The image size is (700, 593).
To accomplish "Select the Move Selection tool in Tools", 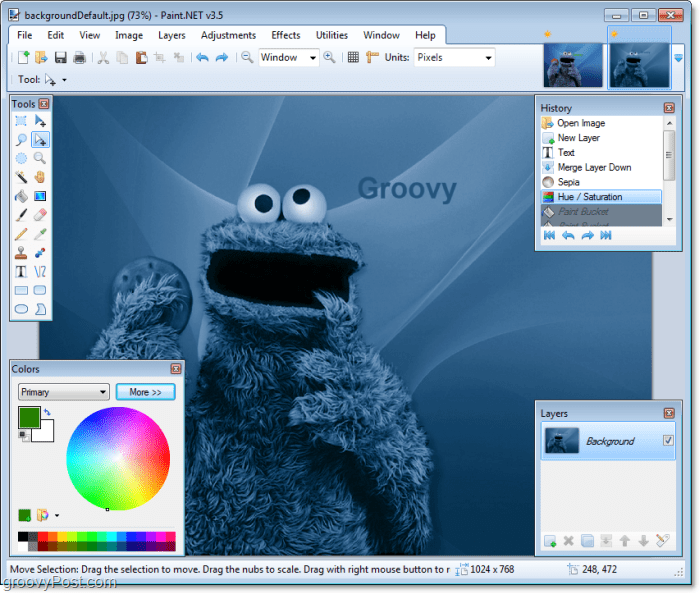I will (40, 140).
